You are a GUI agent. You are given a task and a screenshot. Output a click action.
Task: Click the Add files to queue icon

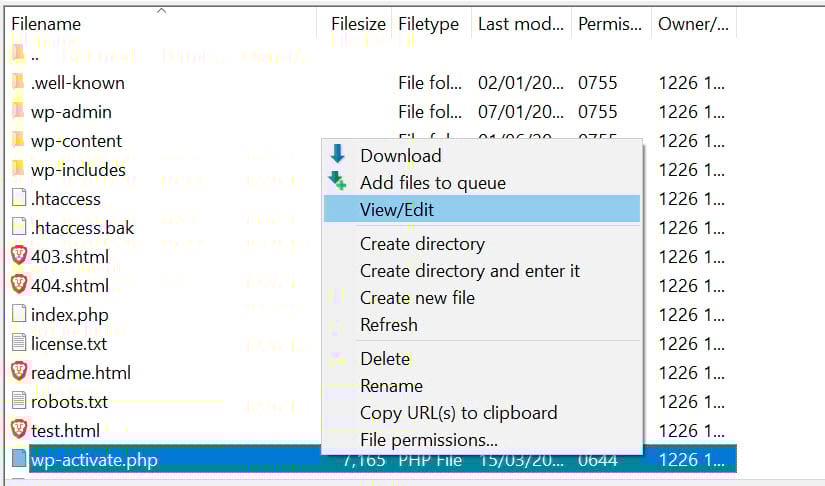pos(339,182)
